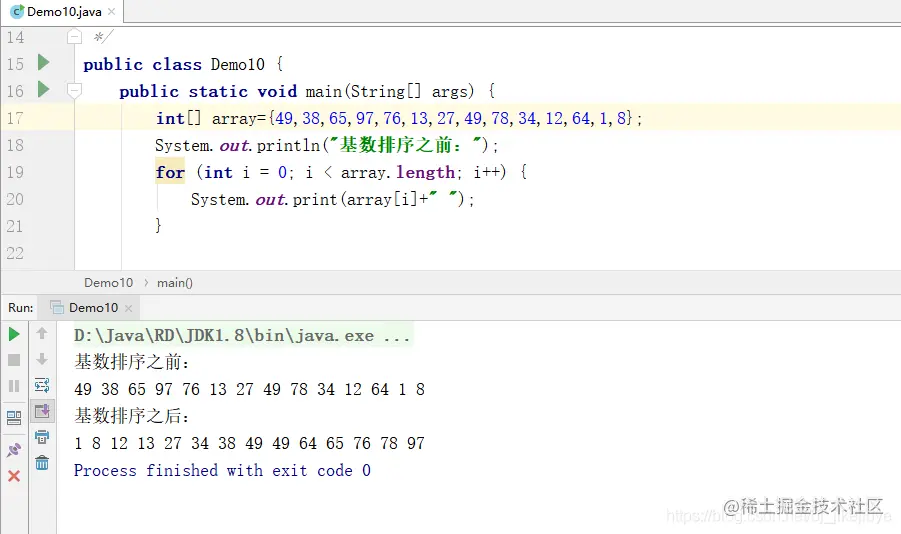901x534 pixels.
Task: Click the '基数排序之后:' console output line
Action: tap(132, 416)
